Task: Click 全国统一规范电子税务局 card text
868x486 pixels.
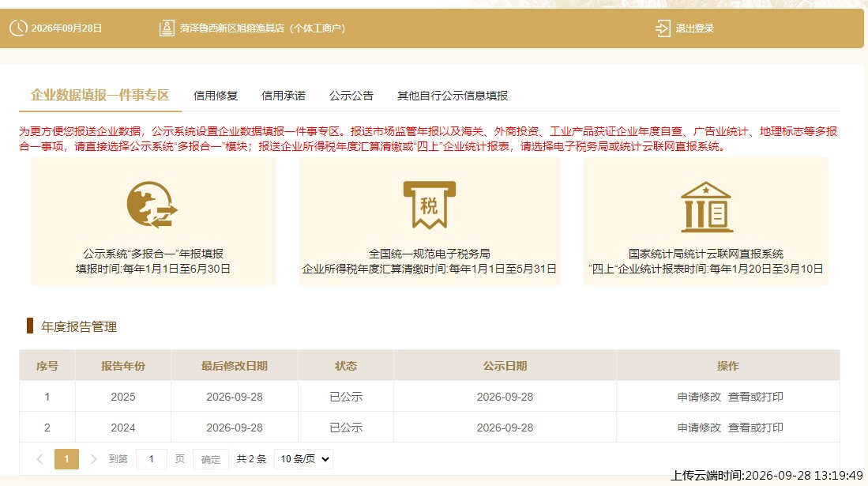Action: click(430, 254)
